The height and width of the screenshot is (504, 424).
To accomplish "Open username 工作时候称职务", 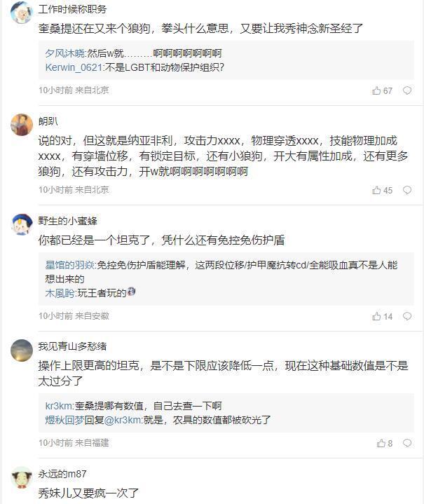I will 73,9.
